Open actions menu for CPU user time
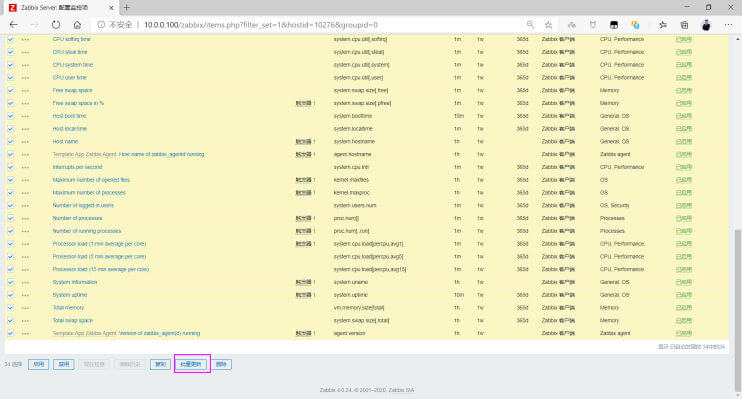Image resolution: width=742 pixels, height=399 pixels. (25, 78)
